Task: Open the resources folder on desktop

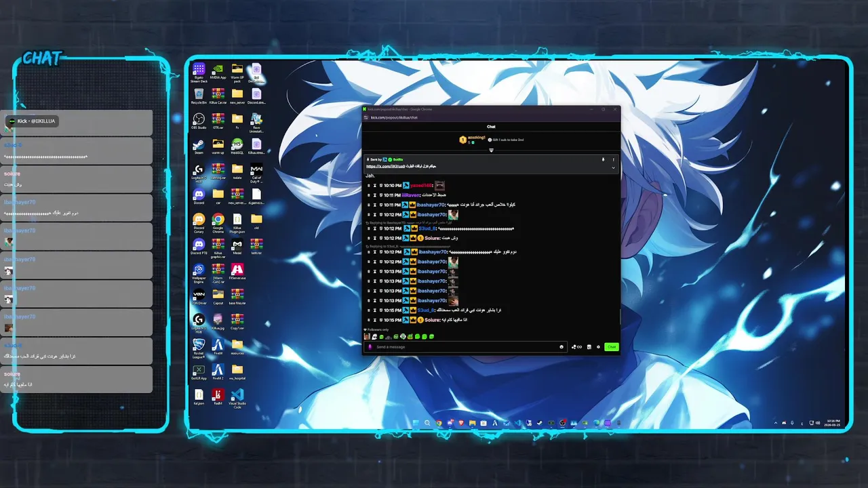Action: (237, 347)
